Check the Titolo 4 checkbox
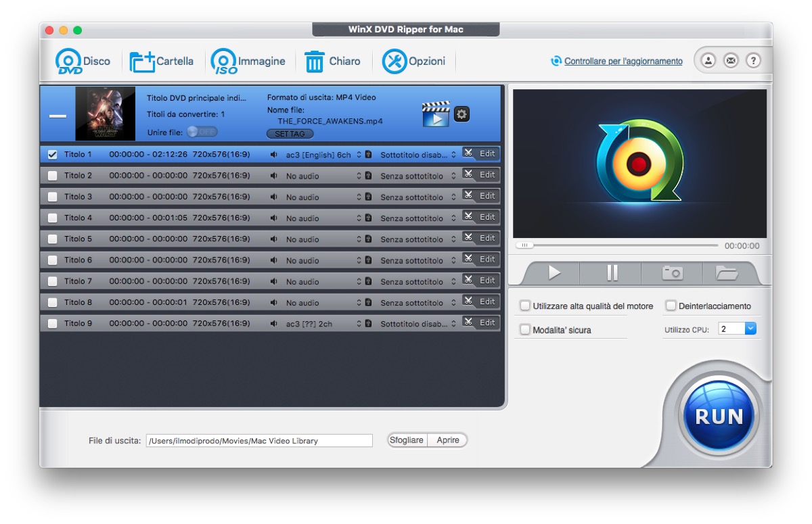 coord(52,218)
